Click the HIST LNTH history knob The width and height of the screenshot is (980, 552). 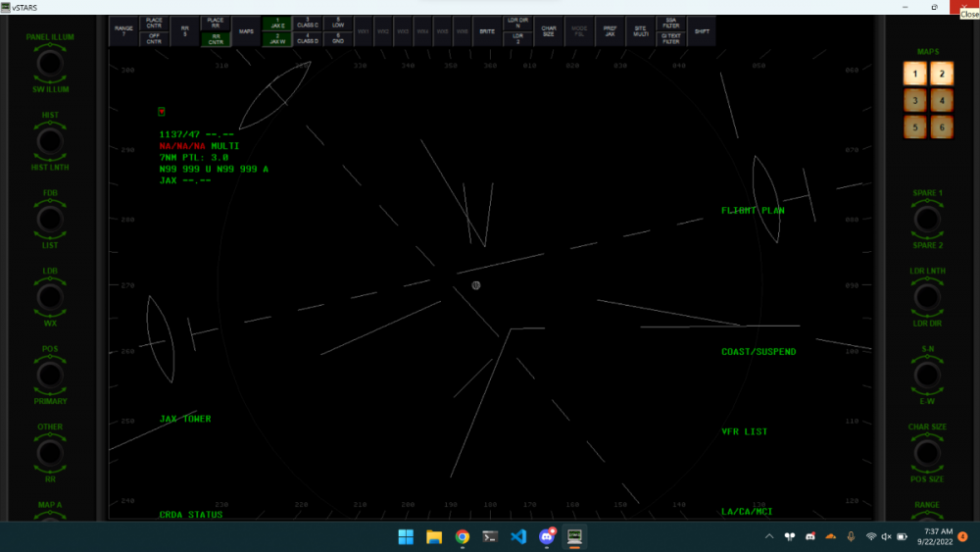pos(50,141)
